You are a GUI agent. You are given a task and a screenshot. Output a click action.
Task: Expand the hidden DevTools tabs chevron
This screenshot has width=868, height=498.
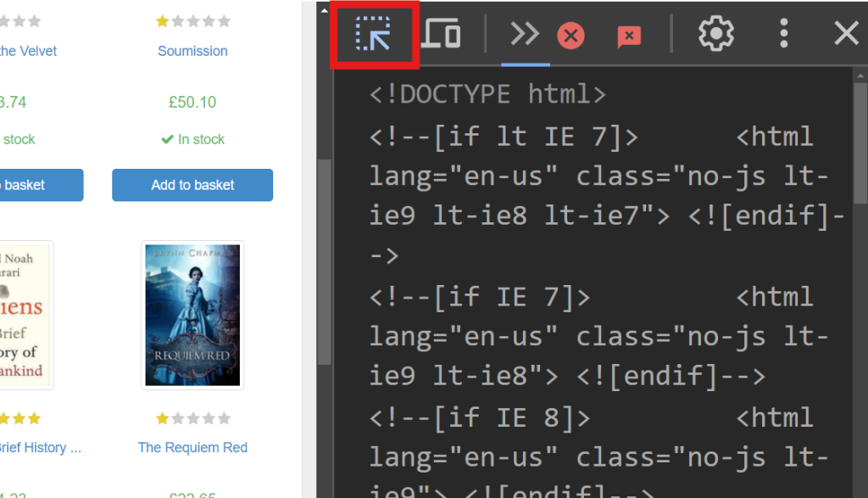pyautogui.click(x=525, y=34)
